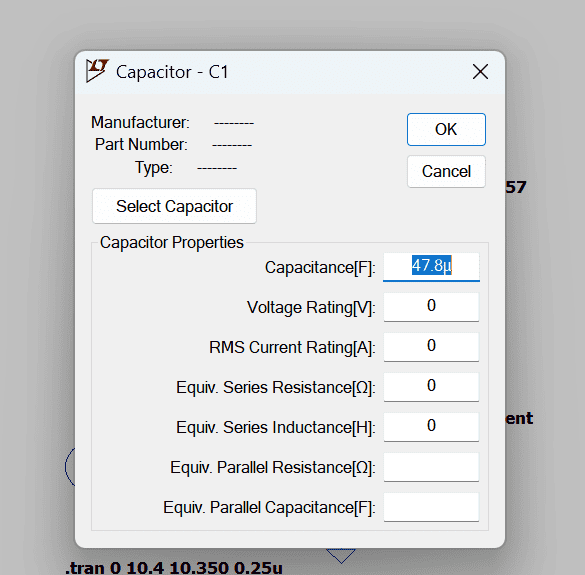Click the empty Equiv. Parallel Capacitance field
The width and height of the screenshot is (585, 575).
431,507
